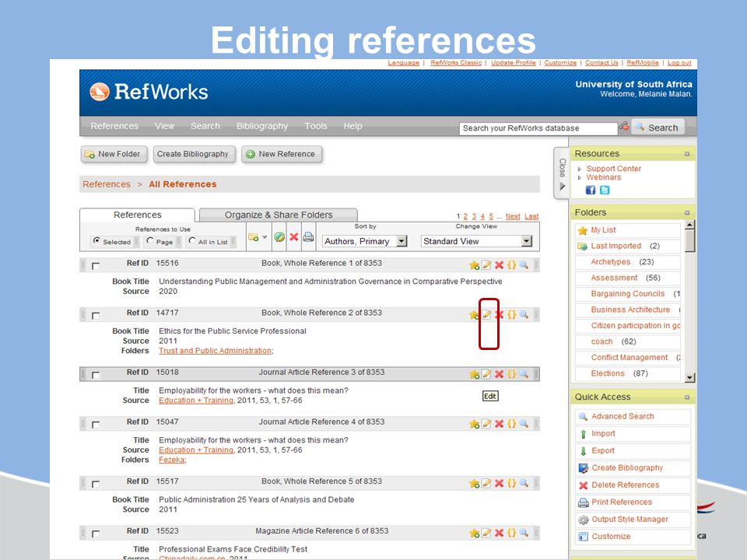
Task: Click the printer icon in references toolbar
Action: pyautogui.click(x=308, y=236)
